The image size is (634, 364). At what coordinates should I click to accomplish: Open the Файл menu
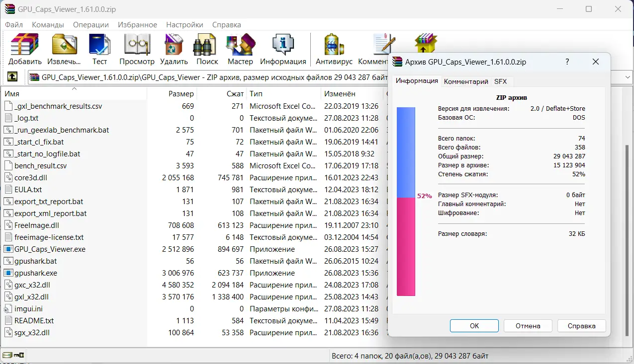point(14,24)
